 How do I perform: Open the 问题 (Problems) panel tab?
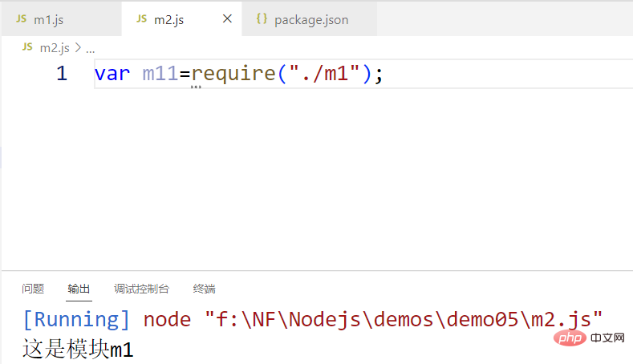click(33, 289)
